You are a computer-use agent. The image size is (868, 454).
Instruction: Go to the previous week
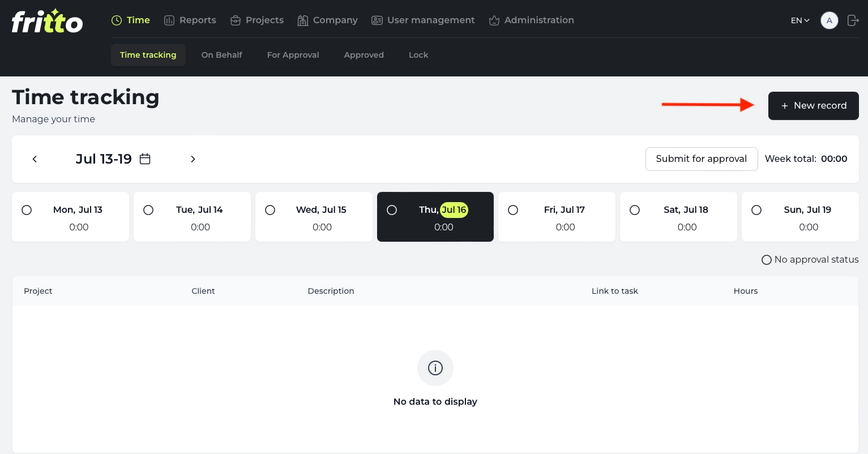coord(35,159)
